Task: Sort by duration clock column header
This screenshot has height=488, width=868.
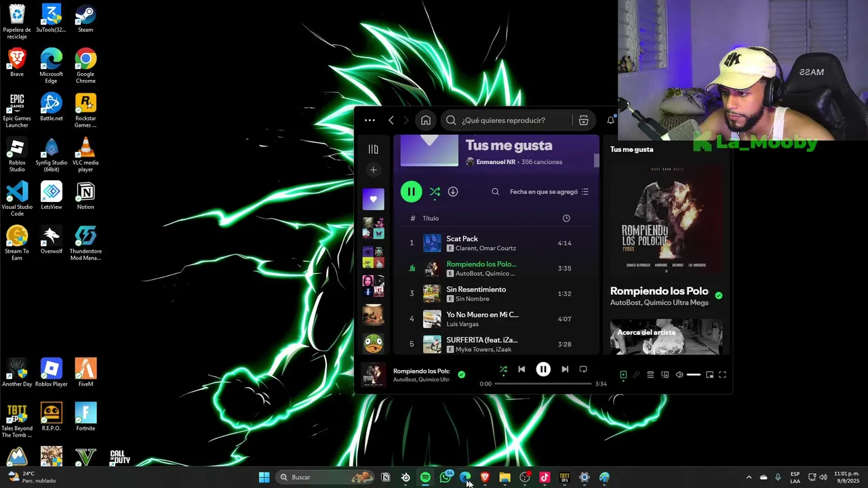Action: click(x=566, y=218)
